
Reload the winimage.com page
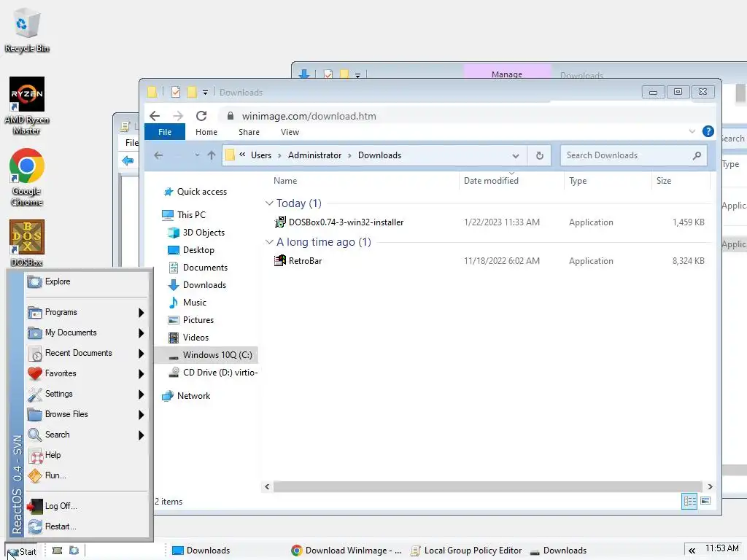(x=201, y=116)
